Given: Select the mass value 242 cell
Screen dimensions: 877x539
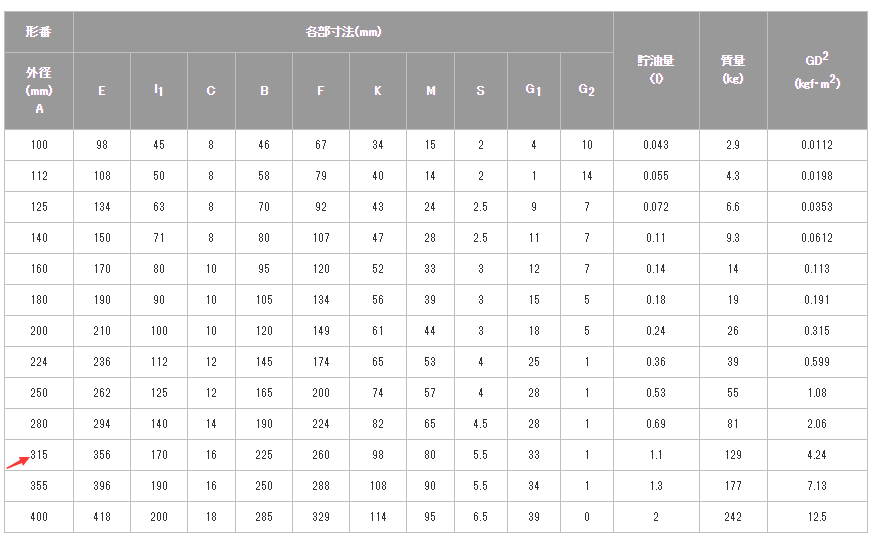Looking at the screenshot, I should (x=733, y=517).
